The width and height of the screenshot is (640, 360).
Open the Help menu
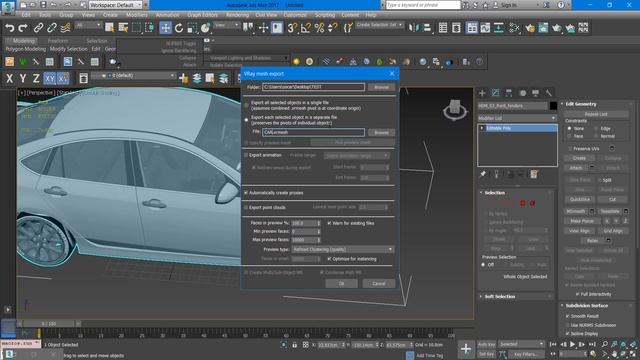(371, 15)
